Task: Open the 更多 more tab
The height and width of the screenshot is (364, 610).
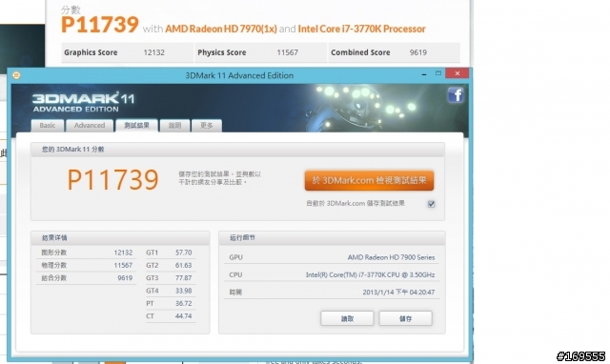Action: [x=207, y=126]
